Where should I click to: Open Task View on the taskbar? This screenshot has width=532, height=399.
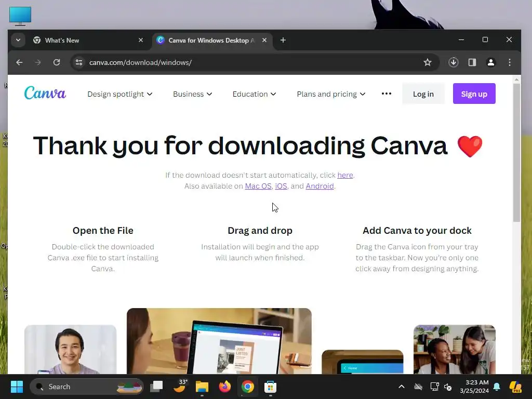[156, 387]
